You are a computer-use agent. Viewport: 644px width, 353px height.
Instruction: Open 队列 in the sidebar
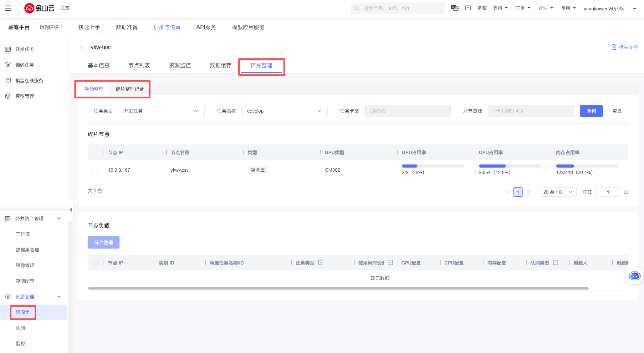(20, 328)
